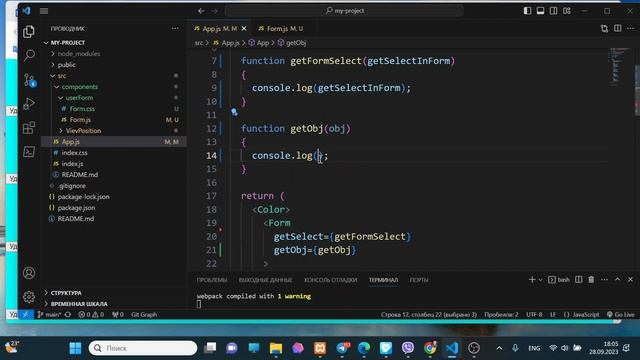
Task: Select the bash terminal label
Action: coord(559,280)
